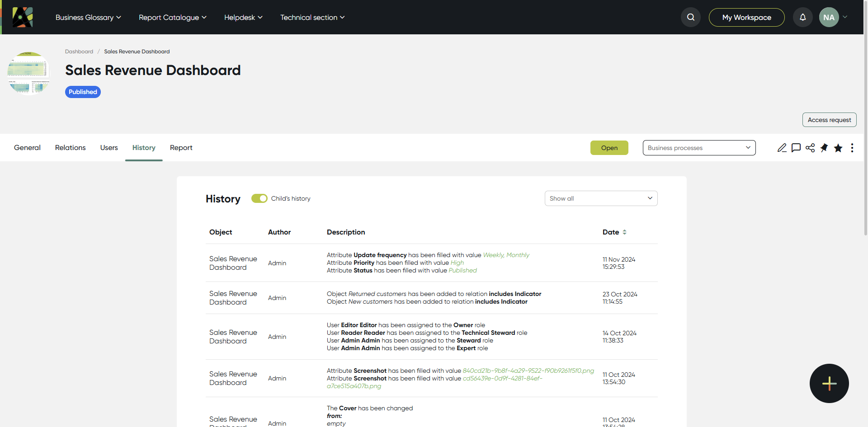Pin the dashboard with the pin icon
This screenshot has height=427, width=868.
pyautogui.click(x=824, y=148)
